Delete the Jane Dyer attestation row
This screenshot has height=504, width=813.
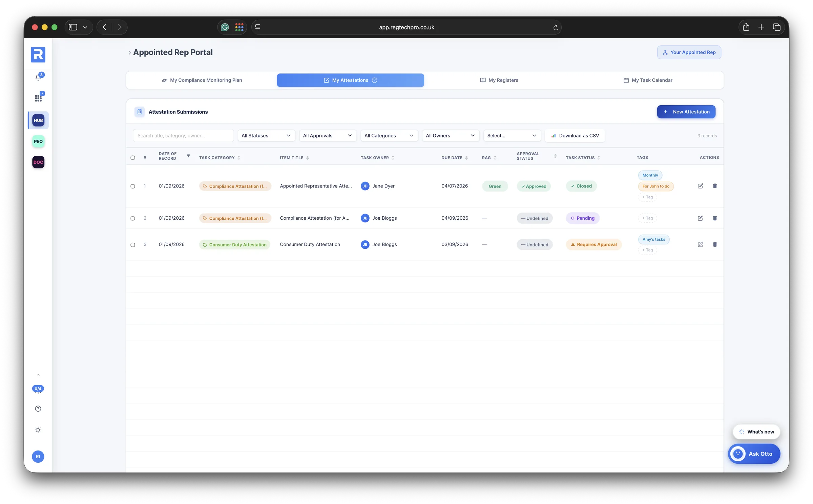pyautogui.click(x=715, y=186)
